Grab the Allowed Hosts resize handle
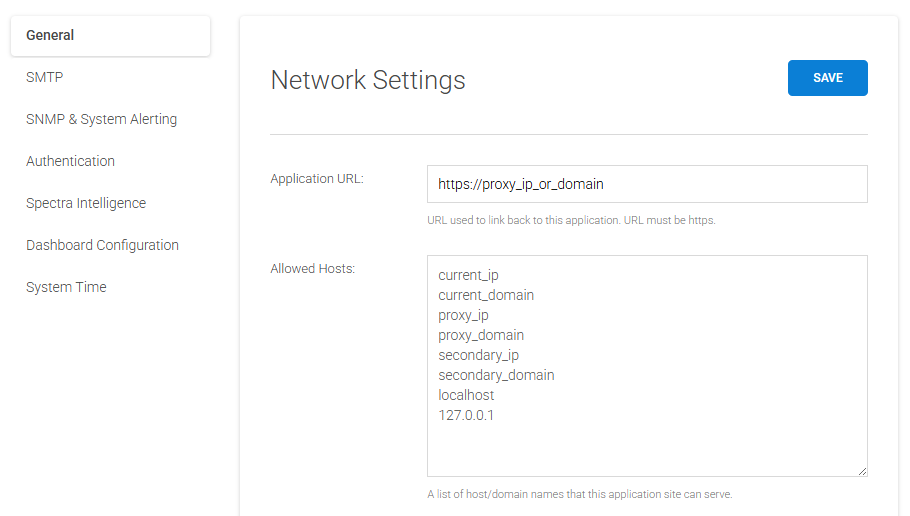This screenshot has height=516, width=910. pos(861,470)
